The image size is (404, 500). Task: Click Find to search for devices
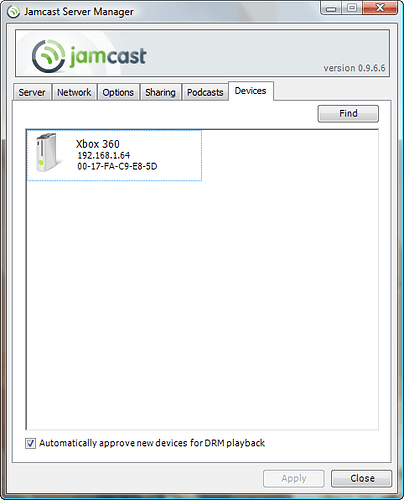[348, 114]
